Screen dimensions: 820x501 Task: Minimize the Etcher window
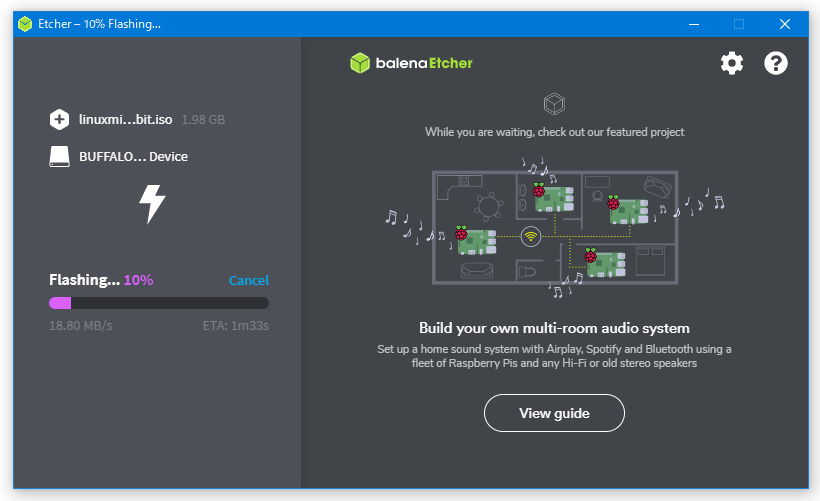(694, 24)
